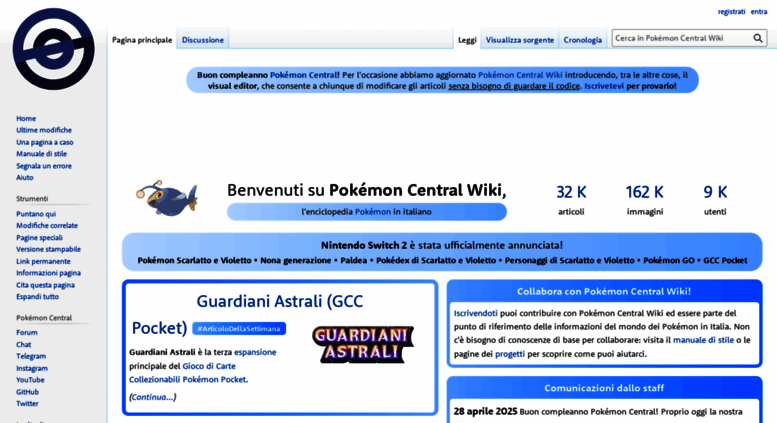The width and height of the screenshot is (777, 423).
Task: Switch to the Discussione tab
Action: click(x=203, y=40)
